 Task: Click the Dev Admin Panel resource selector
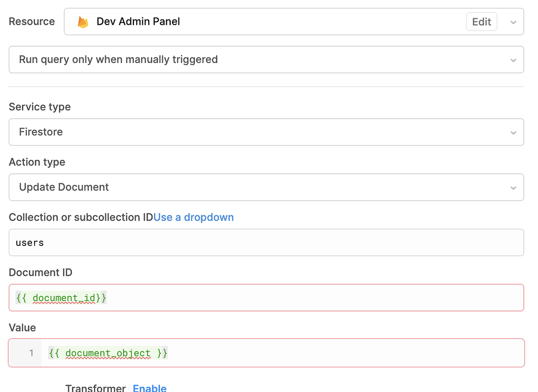(x=210, y=22)
